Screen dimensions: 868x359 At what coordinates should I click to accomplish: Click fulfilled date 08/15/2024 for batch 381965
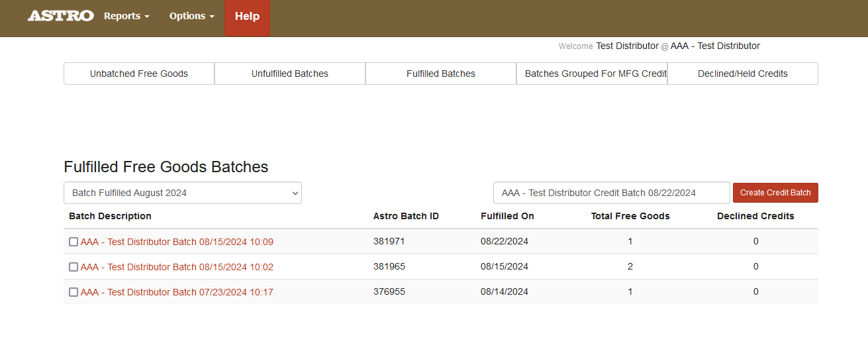tap(505, 267)
